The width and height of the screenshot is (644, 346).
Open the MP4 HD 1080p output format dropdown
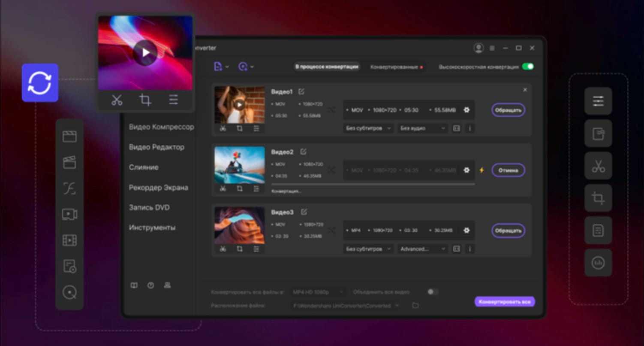[x=317, y=291]
